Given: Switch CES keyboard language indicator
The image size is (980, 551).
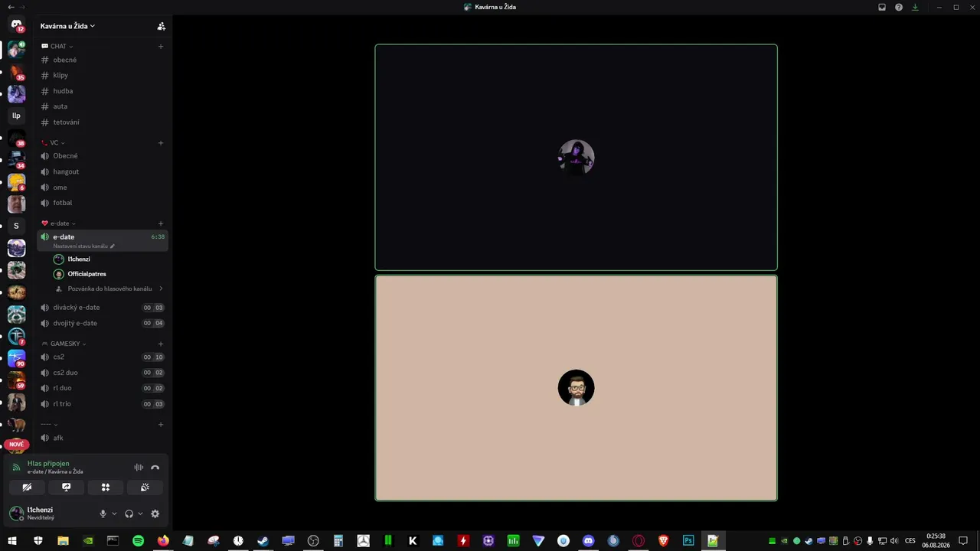Looking at the screenshot, I should coord(910,541).
